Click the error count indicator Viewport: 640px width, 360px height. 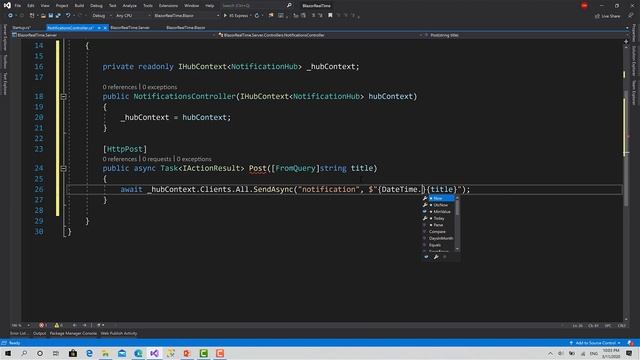click(43, 325)
